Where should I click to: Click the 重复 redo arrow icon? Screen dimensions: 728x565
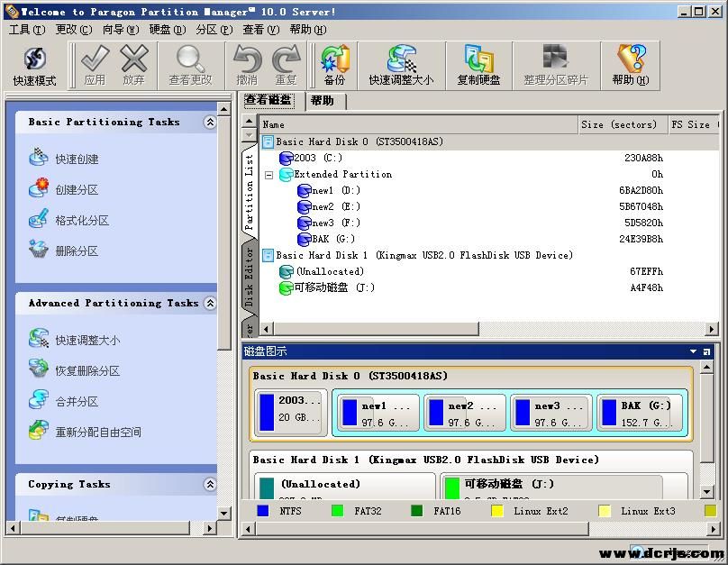click(286, 59)
